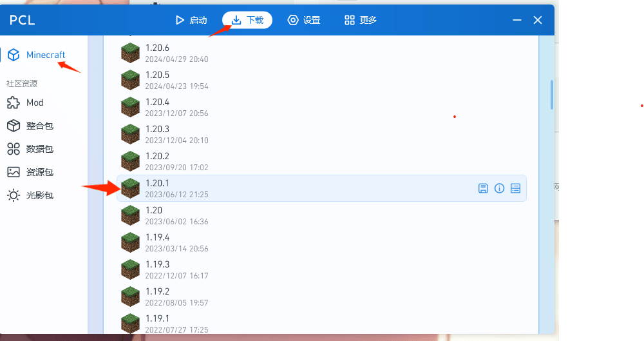
Task: Open the 下载 tab
Action: (x=247, y=20)
